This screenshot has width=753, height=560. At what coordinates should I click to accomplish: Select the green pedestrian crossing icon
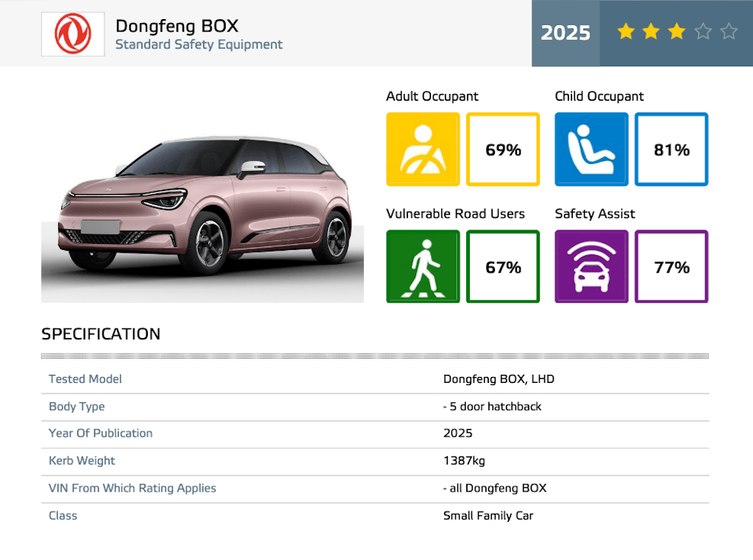tap(423, 266)
